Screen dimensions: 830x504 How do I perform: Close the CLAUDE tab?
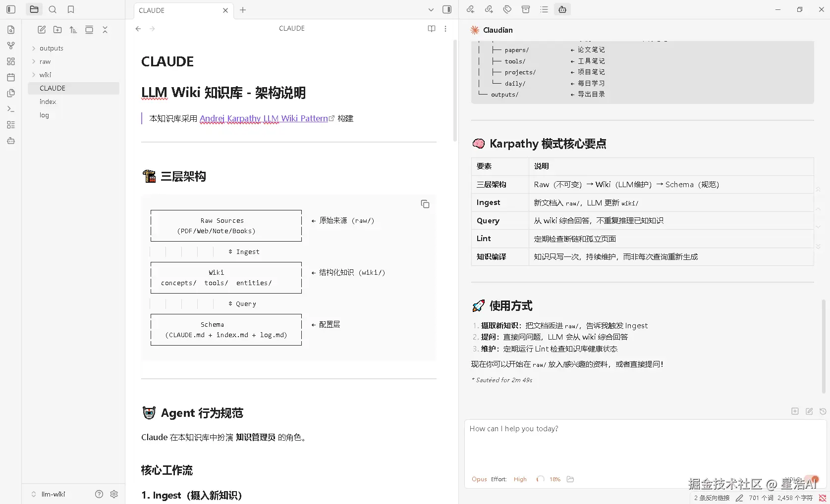[225, 10]
